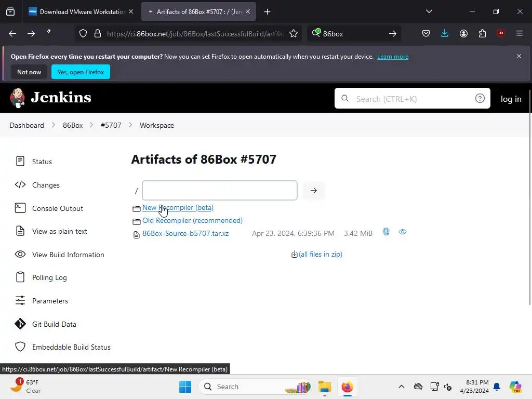
Task: Open Console Output terminal icon
Action: pyautogui.click(x=20, y=208)
